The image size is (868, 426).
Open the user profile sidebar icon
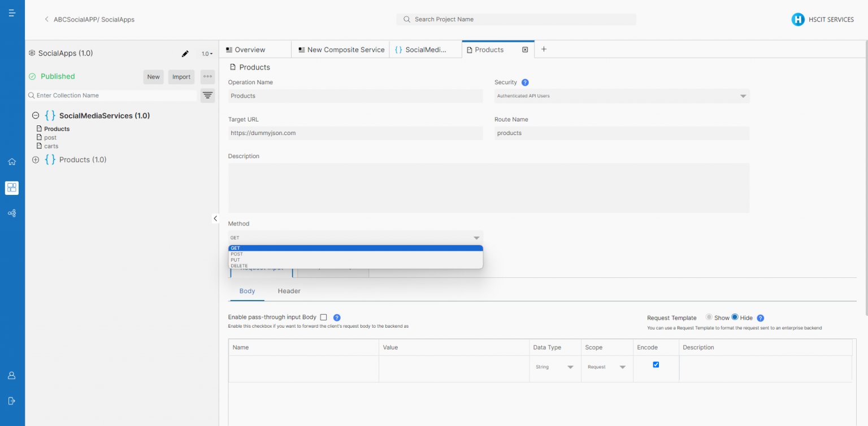pos(12,376)
